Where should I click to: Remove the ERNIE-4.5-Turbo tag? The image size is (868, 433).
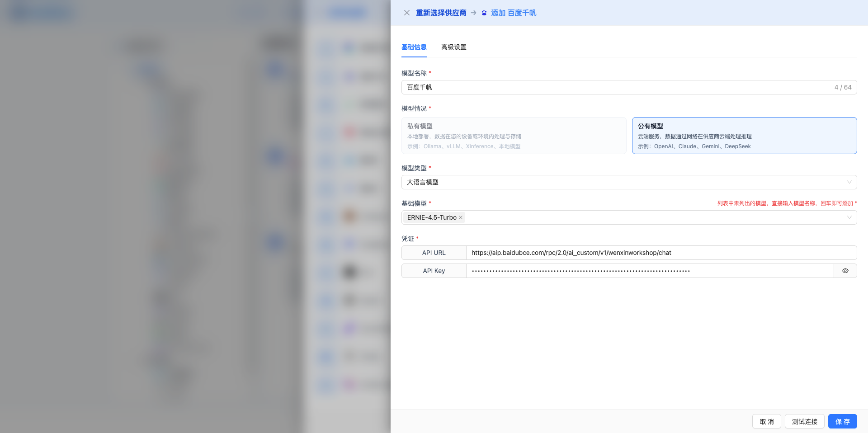(x=461, y=217)
